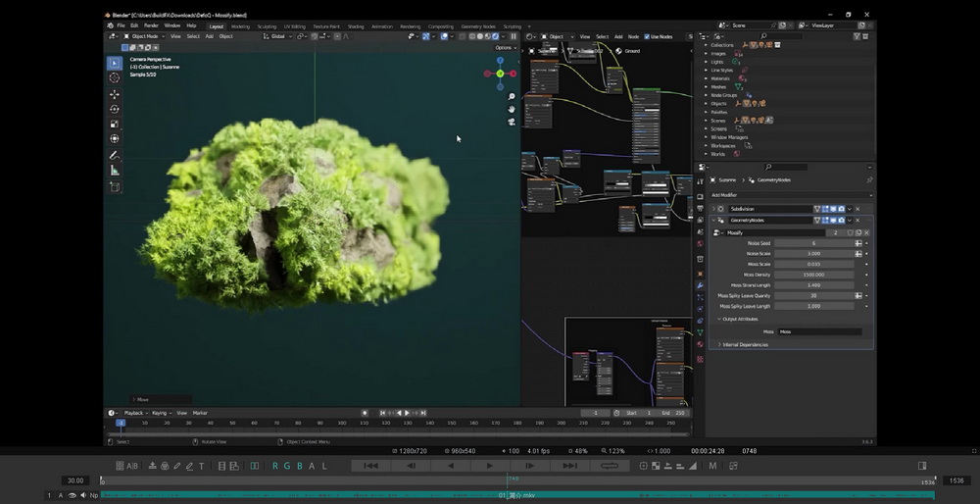Toggle X-ray view in viewport header
The width and height of the screenshot is (980, 504).
click(x=462, y=36)
